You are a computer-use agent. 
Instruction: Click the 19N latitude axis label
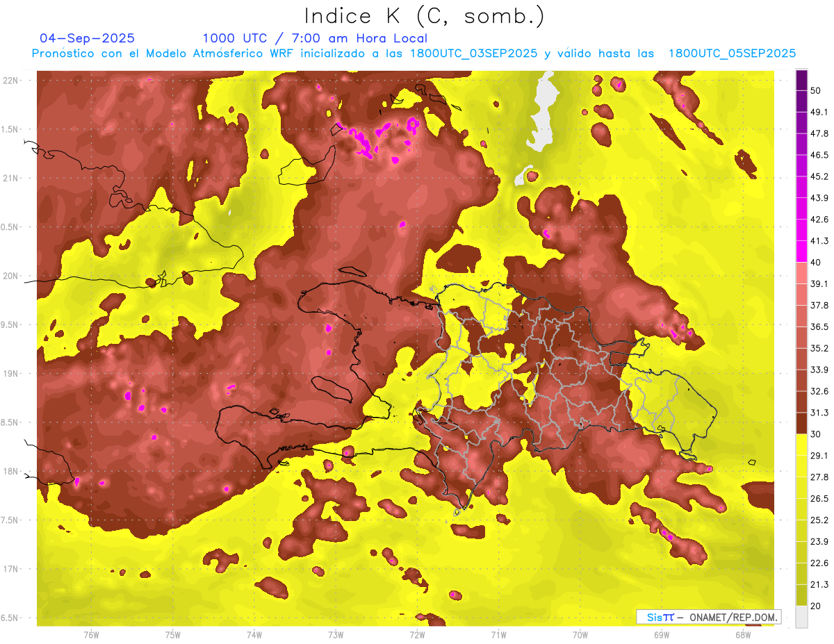coord(12,373)
